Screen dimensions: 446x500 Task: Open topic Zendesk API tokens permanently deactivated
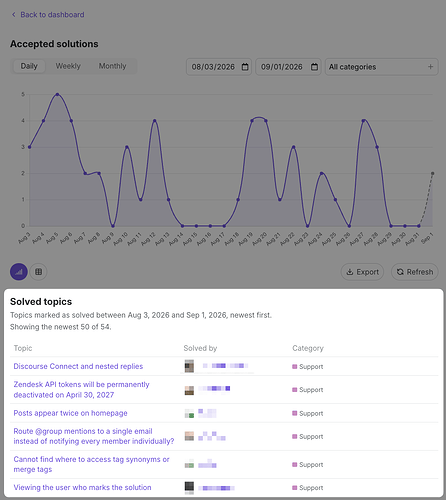(x=81, y=390)
